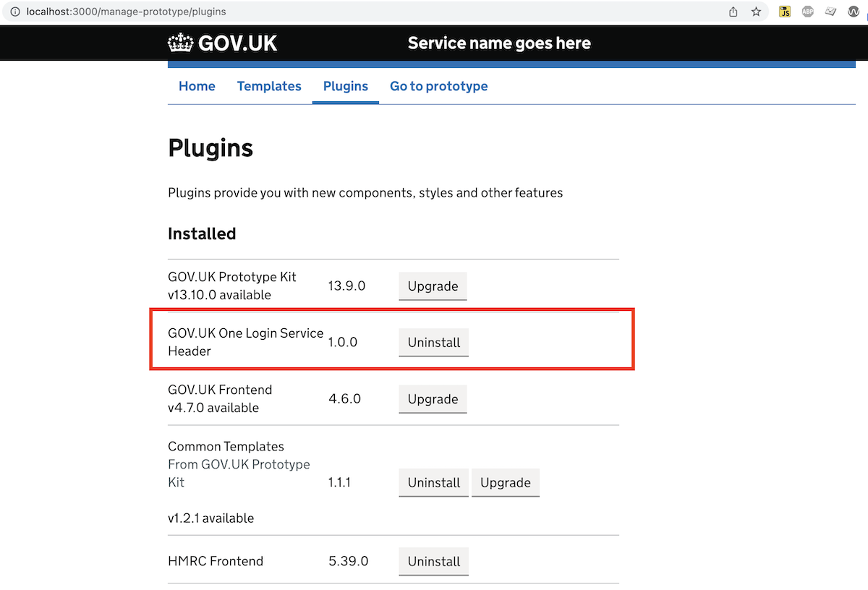Upgrade the GOV.UK Frontend plugin
868x590 pixels.
[x=433, y=399]
